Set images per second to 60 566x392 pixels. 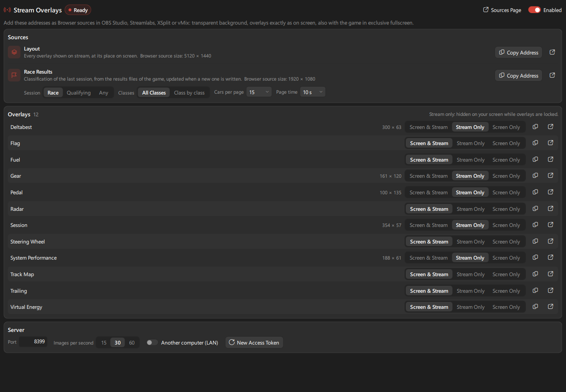tap(132, 343)
